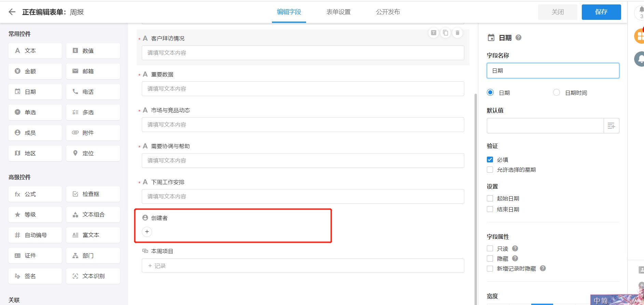Duplicate the 客户拜访情况 field via copy icon
The width and height of the screenshot is (644, 305).
pos(446,33)
